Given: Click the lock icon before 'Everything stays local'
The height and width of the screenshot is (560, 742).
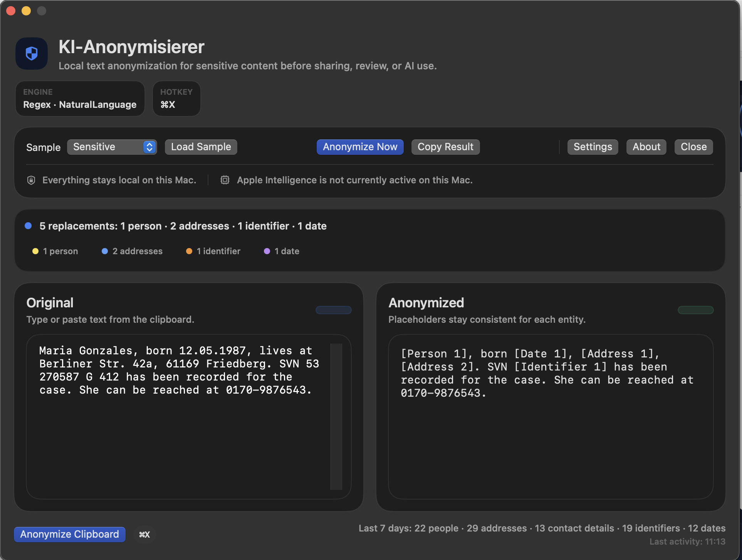Looking at the screenshot, I should [31, 180].
